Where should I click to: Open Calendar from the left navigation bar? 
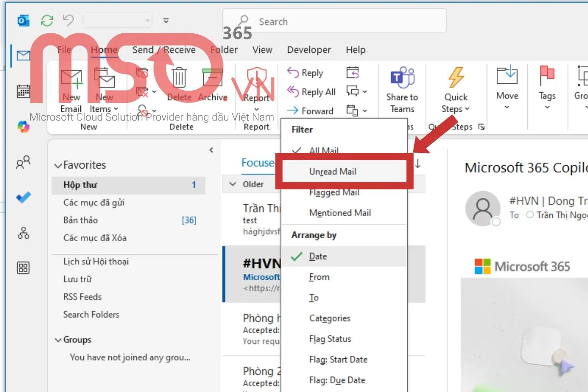[23, 91]
